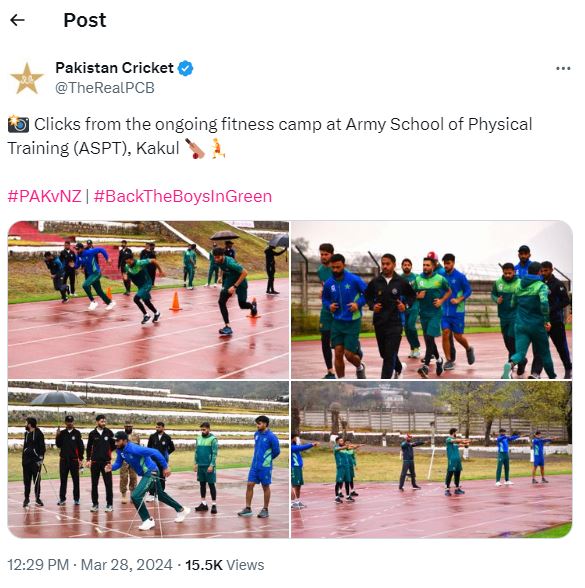Click the camera flash emoji in post
The height and width of the screenshot is (588, 585).
18,124
